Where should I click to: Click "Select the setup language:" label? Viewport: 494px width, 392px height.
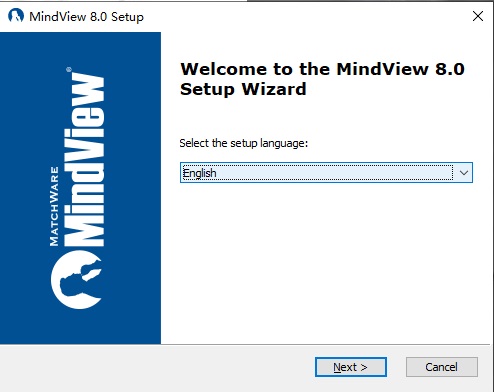(x=244, y=143)
